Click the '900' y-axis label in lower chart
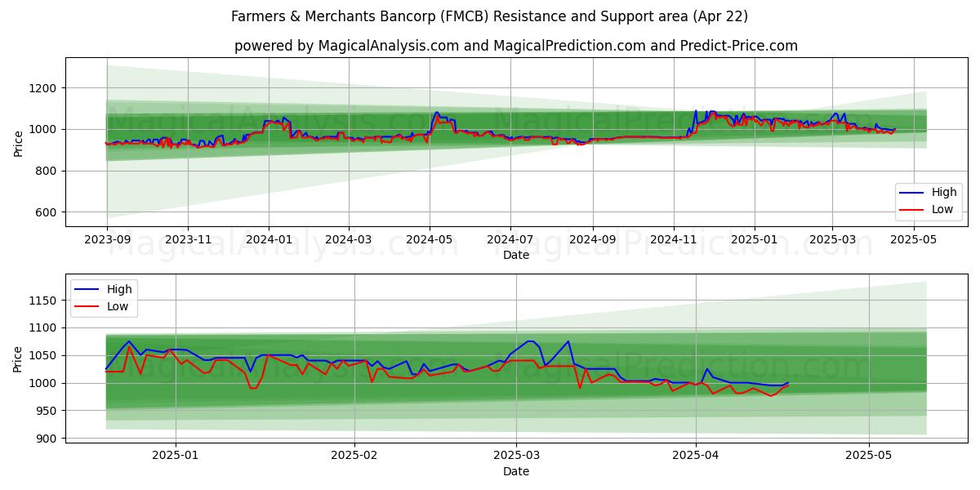The width and height of the screenshot is (980, 490). point(48,439)
